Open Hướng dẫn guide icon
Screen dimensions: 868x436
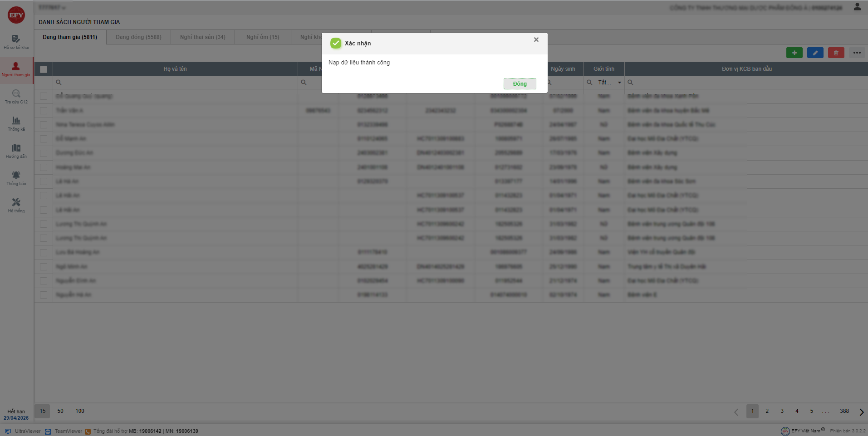pyautogui.click(x=16, y=151)
